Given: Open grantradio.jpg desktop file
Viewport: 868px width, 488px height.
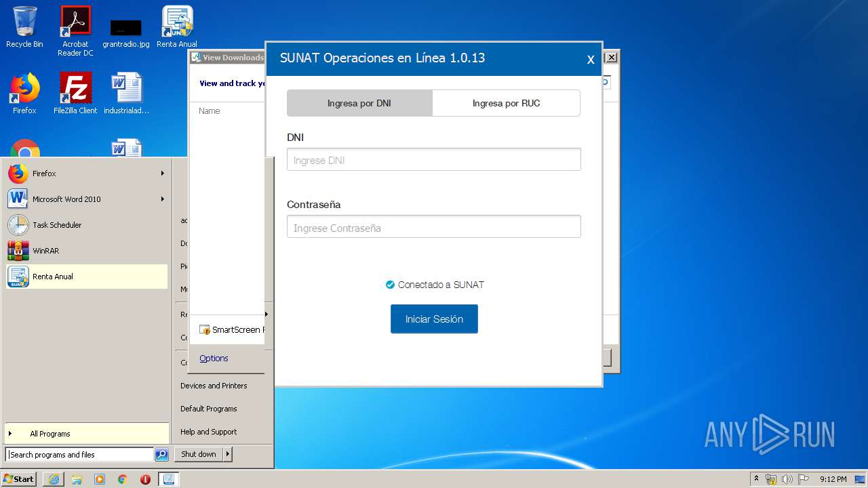Looking at the screenshot, I should [126, 33].
